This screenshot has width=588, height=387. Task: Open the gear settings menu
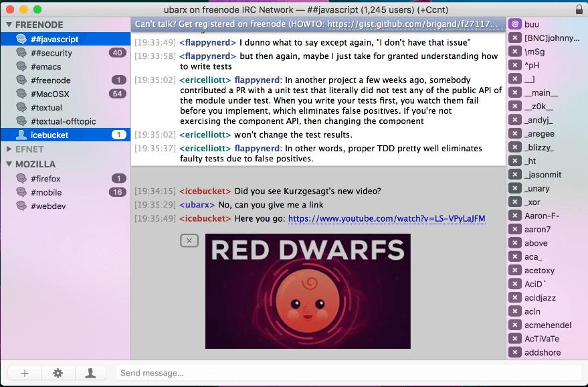58,373
